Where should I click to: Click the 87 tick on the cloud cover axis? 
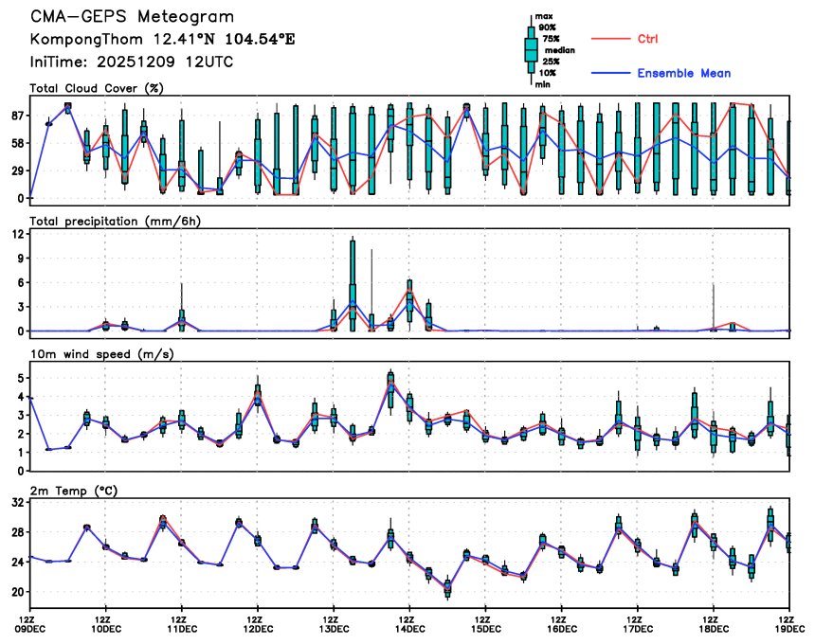[x=18, y=116]
